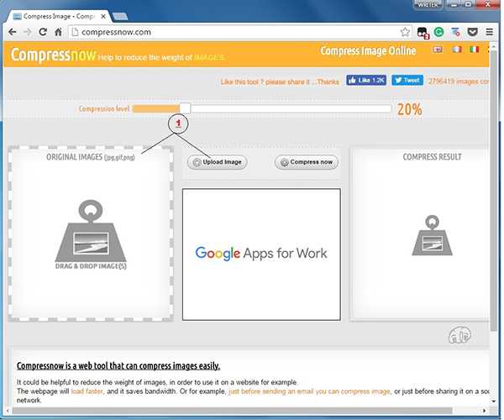Click the extension icon left of Pocket
The width and height of the screenshot is (504, 420).
tap(455, 32)
